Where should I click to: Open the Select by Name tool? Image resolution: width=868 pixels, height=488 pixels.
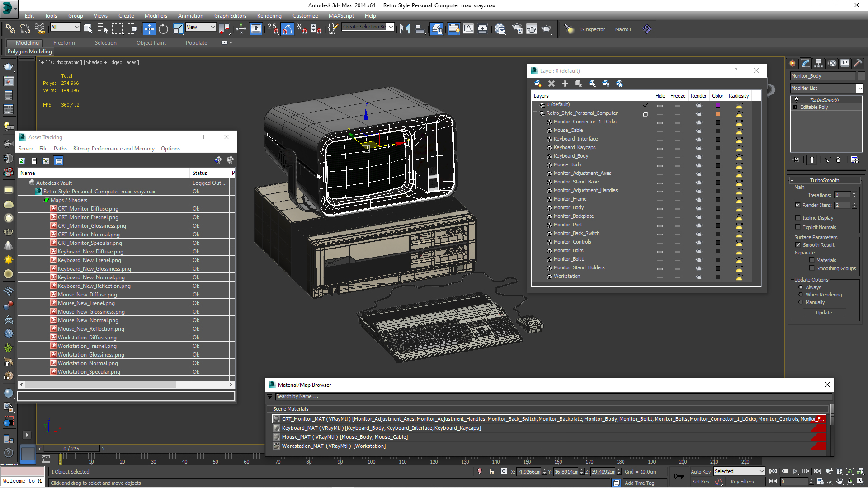coord(102,29)
